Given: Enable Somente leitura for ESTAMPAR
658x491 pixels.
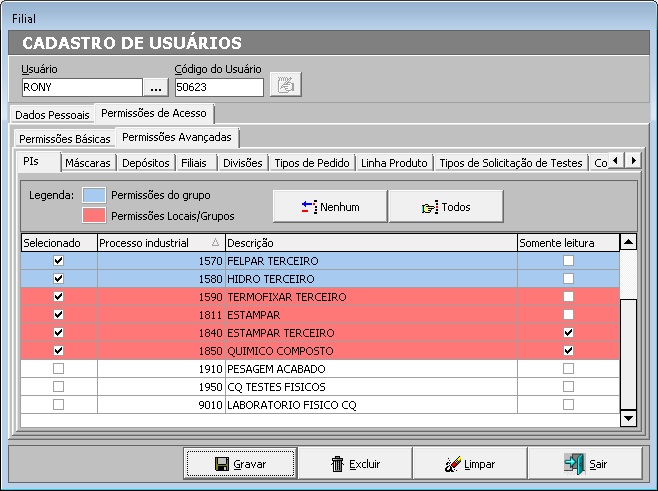Looking at the screenshot, I should pyautogui.click(x=568, y=315).
